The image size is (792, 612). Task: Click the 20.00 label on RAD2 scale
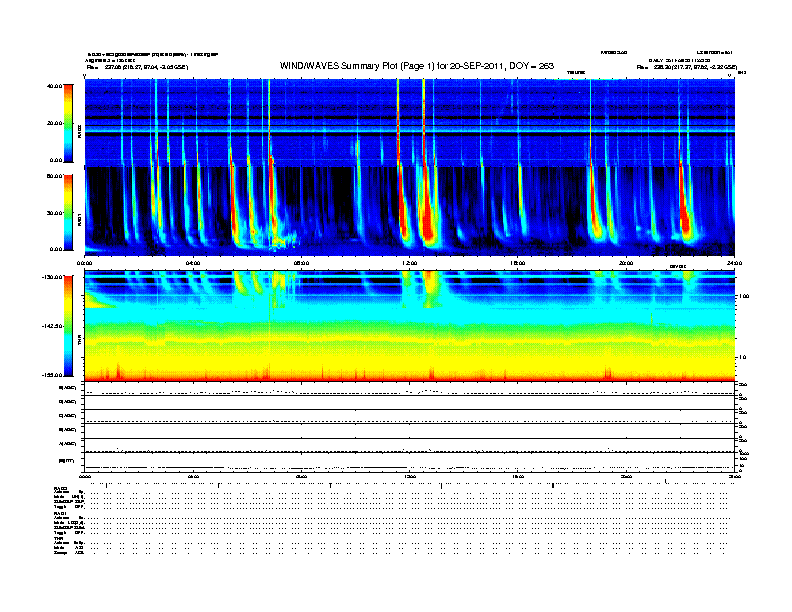54,123
